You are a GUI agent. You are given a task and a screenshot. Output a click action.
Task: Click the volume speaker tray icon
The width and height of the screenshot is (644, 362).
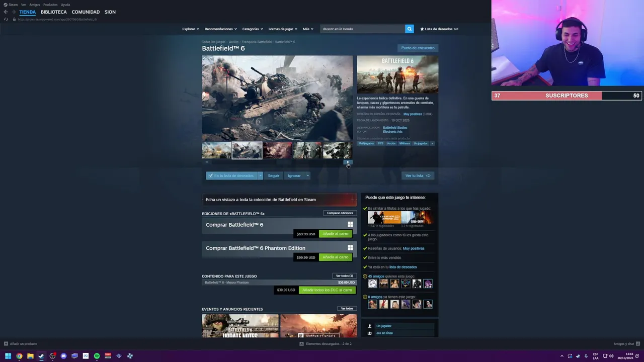(x=611, y=356)
